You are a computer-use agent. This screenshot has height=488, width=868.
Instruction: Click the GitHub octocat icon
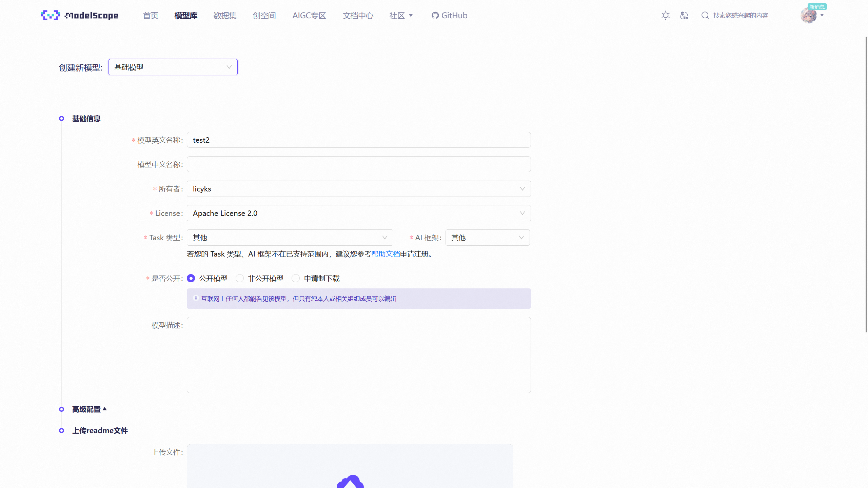coord(435,15)
